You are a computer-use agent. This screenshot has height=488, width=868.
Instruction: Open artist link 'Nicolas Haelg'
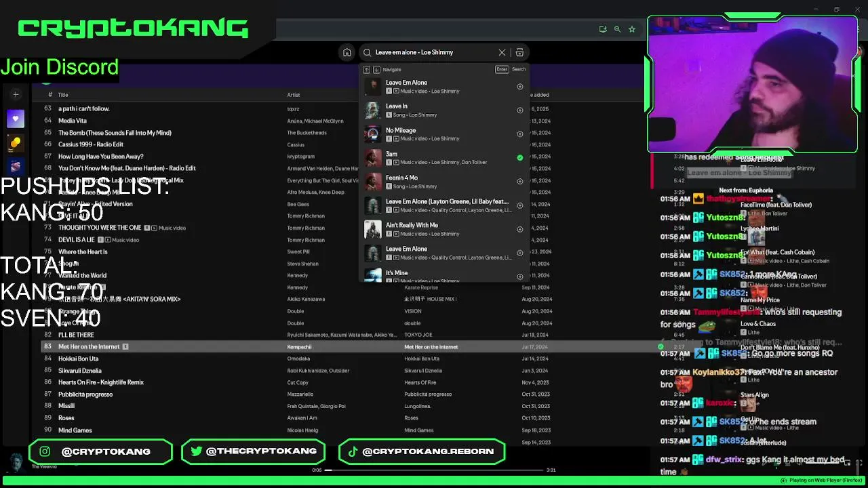tap(302, 430)
